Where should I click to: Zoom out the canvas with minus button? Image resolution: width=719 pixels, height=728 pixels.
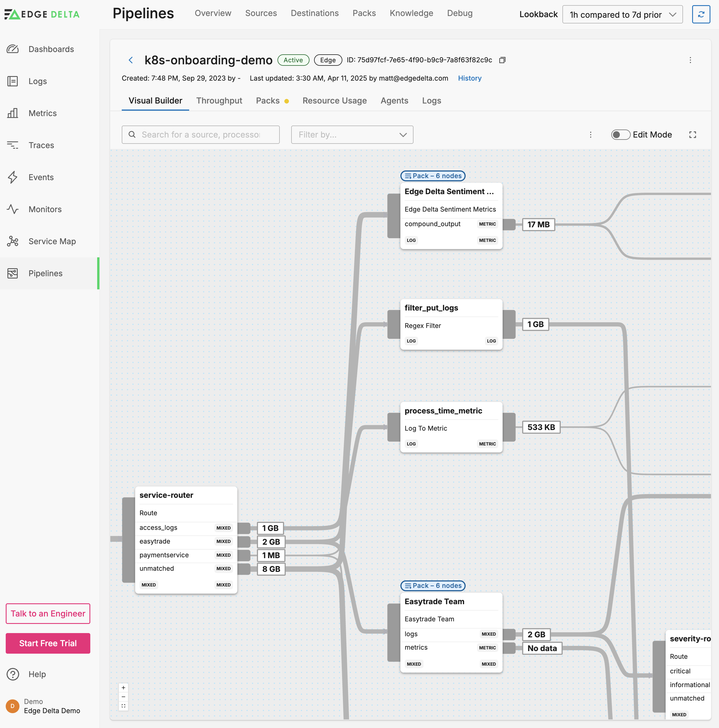pyautogui.click(x=123, y=697)
